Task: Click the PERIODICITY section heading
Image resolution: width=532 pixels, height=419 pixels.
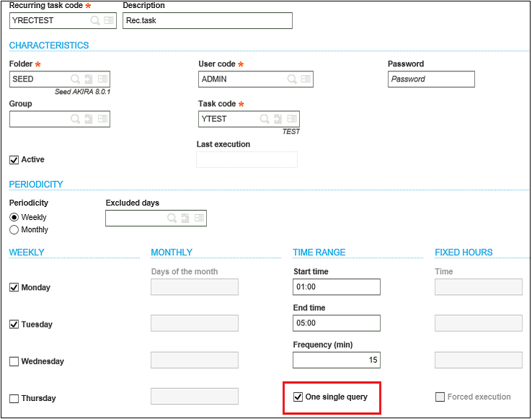Action: pos(36,185)
